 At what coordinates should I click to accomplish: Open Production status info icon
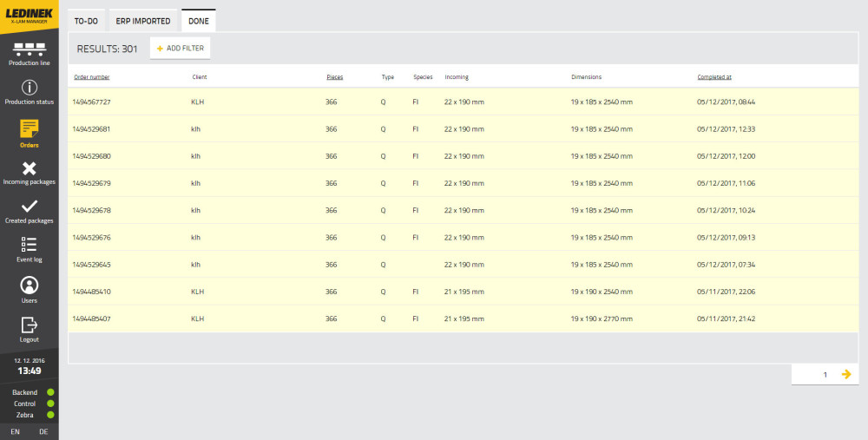[30, 88]
